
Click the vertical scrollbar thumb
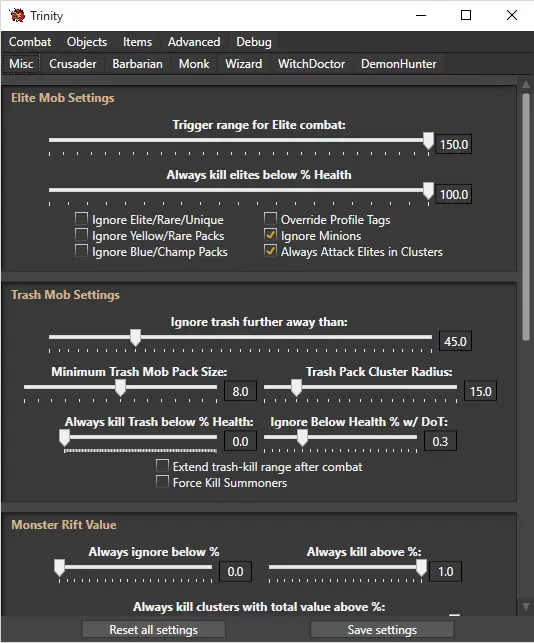tap(526, 217)
